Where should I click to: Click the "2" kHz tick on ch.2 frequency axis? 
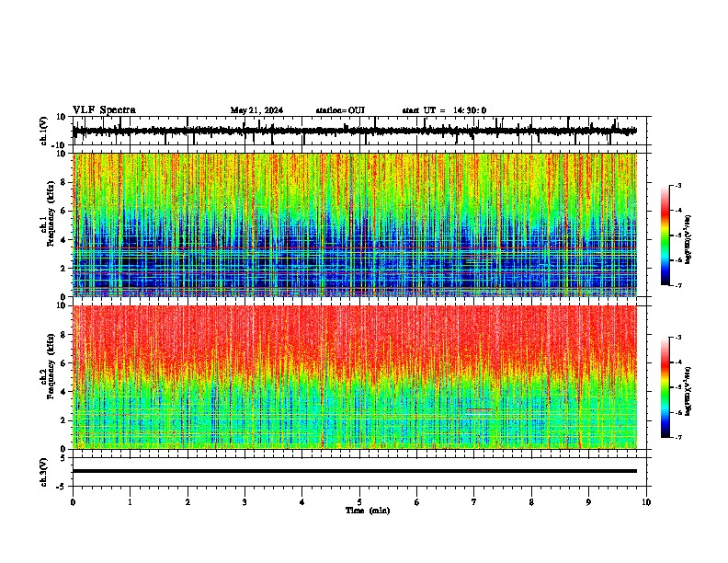[x=63, y=420]
